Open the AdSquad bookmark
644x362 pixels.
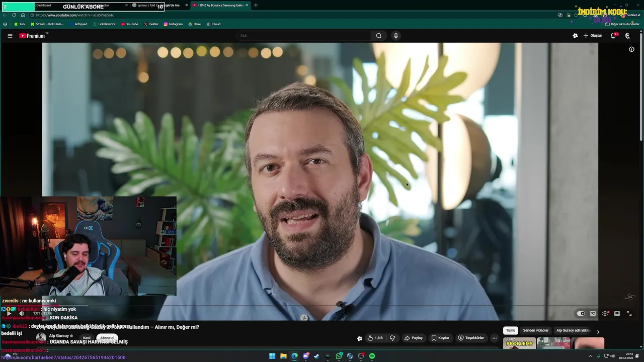coord(78,24)
